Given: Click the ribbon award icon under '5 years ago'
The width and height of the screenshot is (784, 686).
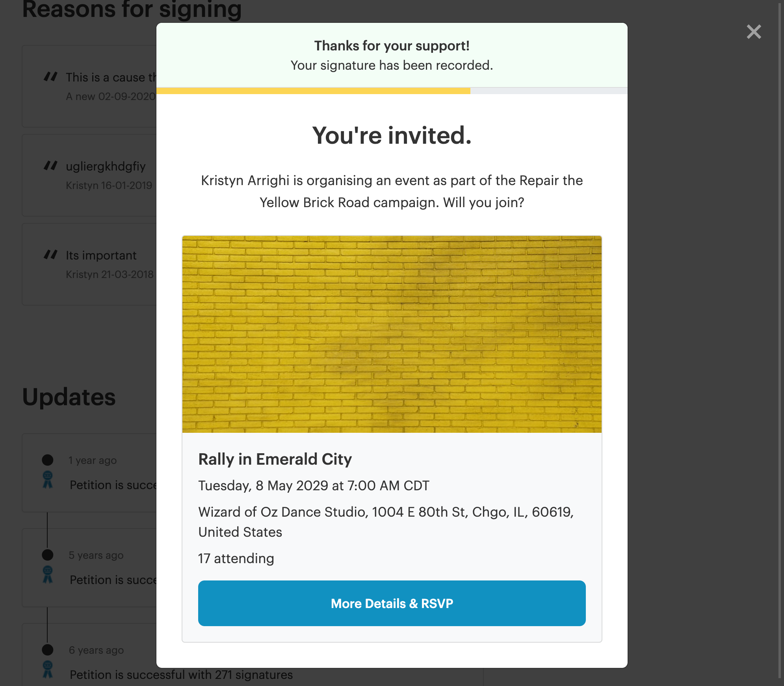Looking at the screenshot, I should [x=48, y=575].
